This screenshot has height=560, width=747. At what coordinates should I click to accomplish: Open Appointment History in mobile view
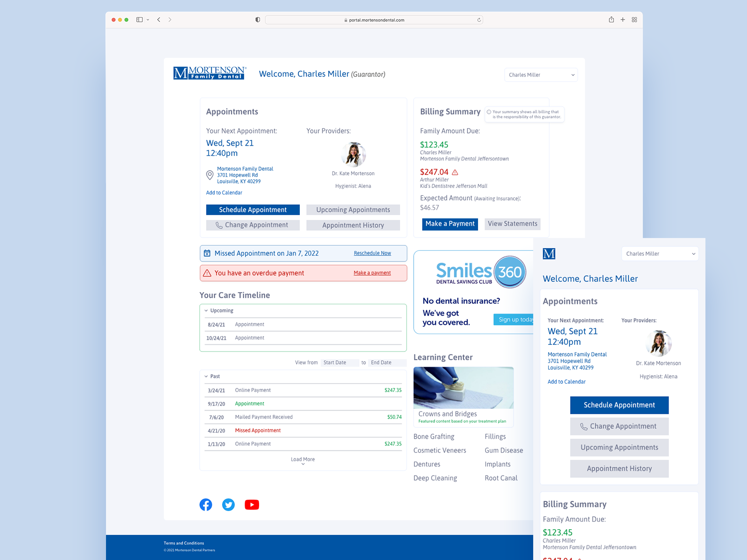[619, 469]
